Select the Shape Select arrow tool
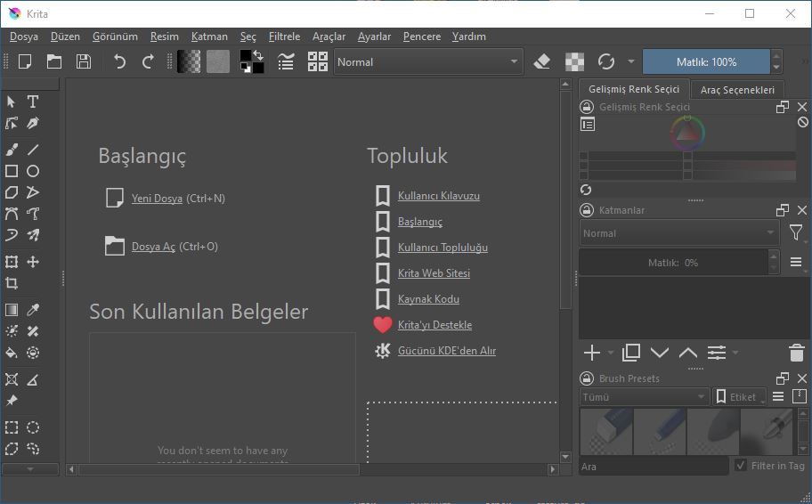 pyautogui.click(x=11, y=102)
